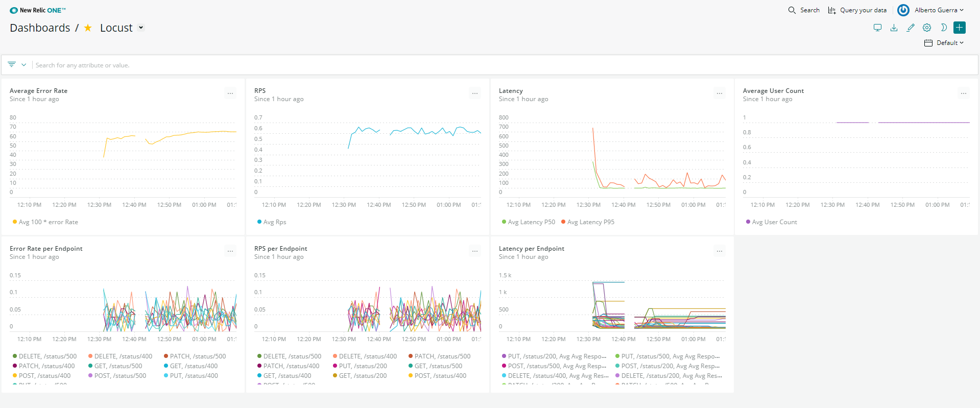980x408 pixels.
Task: Click the Latency per Endpoint title
Action: click(532, 249)
